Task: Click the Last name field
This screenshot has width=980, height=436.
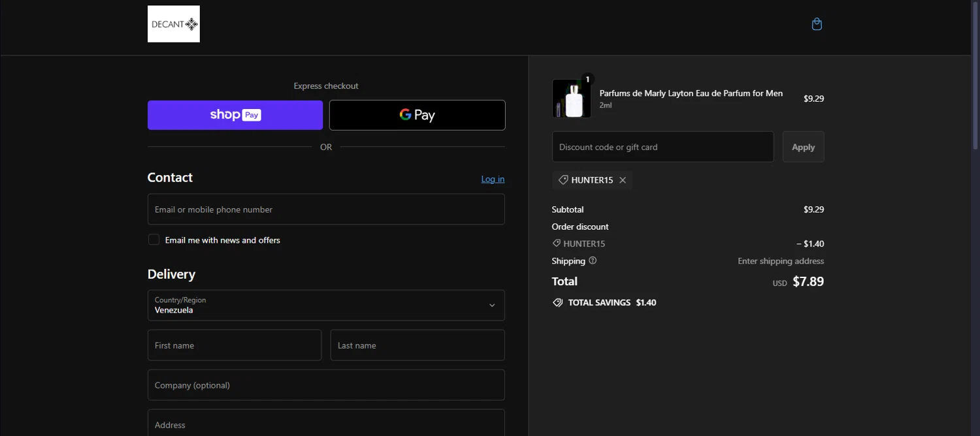Action: [417, 345]
